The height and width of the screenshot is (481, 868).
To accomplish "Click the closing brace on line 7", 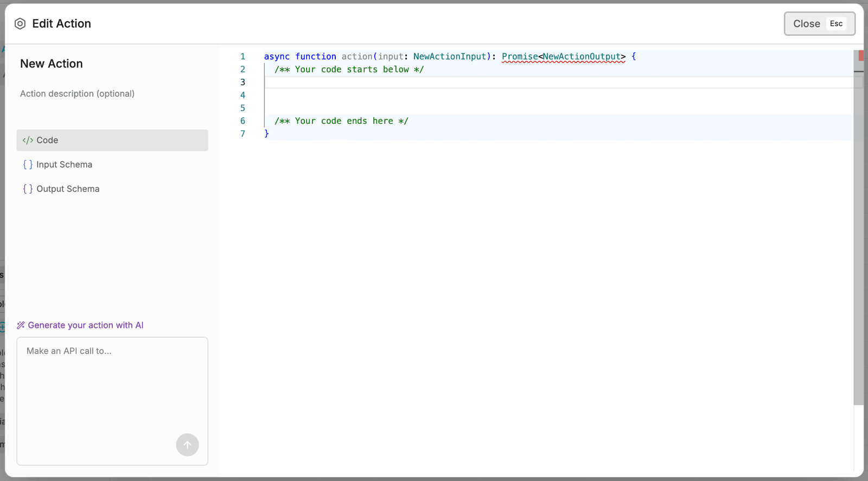I will 266,134.
